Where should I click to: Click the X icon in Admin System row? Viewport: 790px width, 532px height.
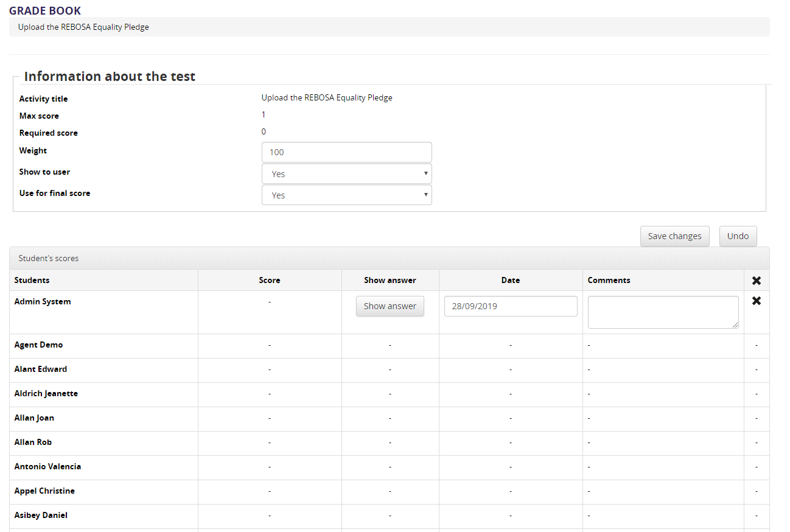tap(757, 301)
